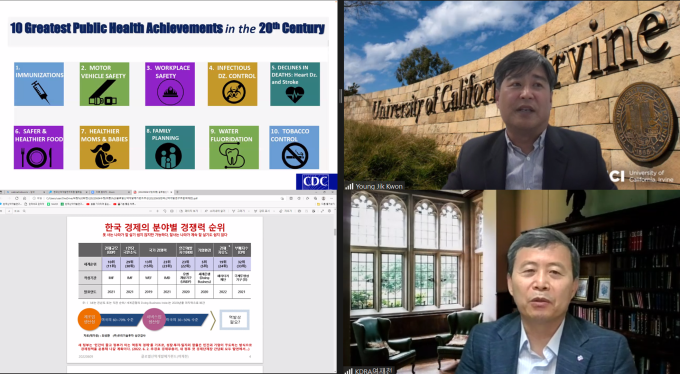Select the eraser tool in PDF toolbar

click(x=286, y=211)
